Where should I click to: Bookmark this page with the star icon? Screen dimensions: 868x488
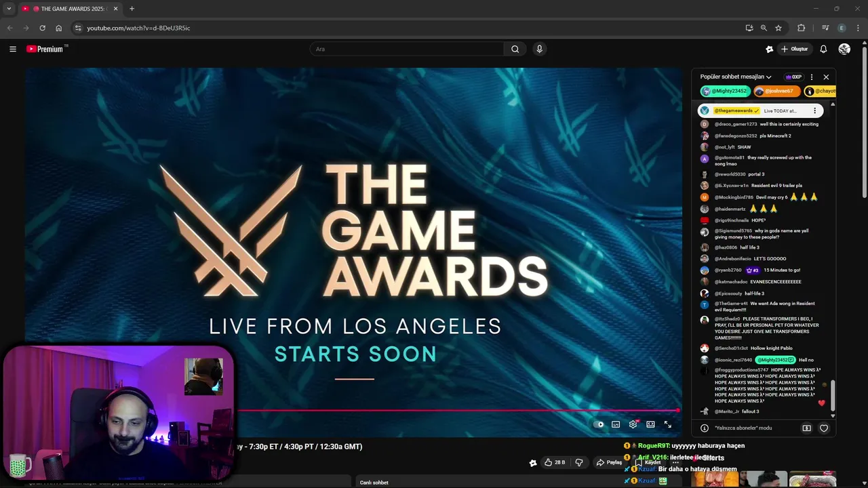[778, 28]
